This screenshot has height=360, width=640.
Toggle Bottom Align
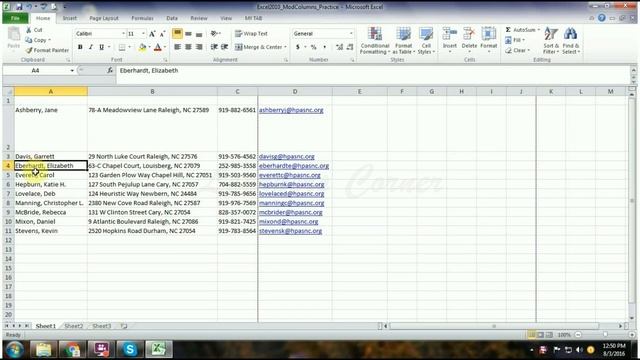[199, 33]
